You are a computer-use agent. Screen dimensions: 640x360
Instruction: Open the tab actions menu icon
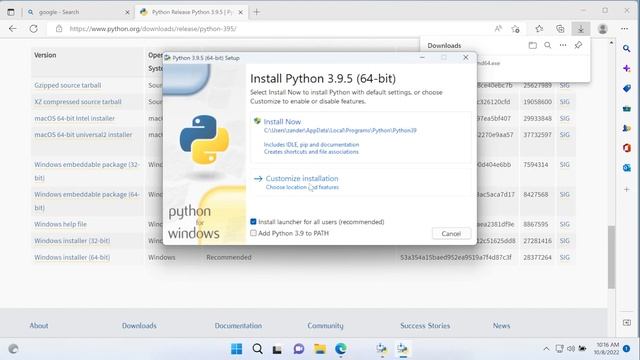pyautogui.click(x=11, y=12)
